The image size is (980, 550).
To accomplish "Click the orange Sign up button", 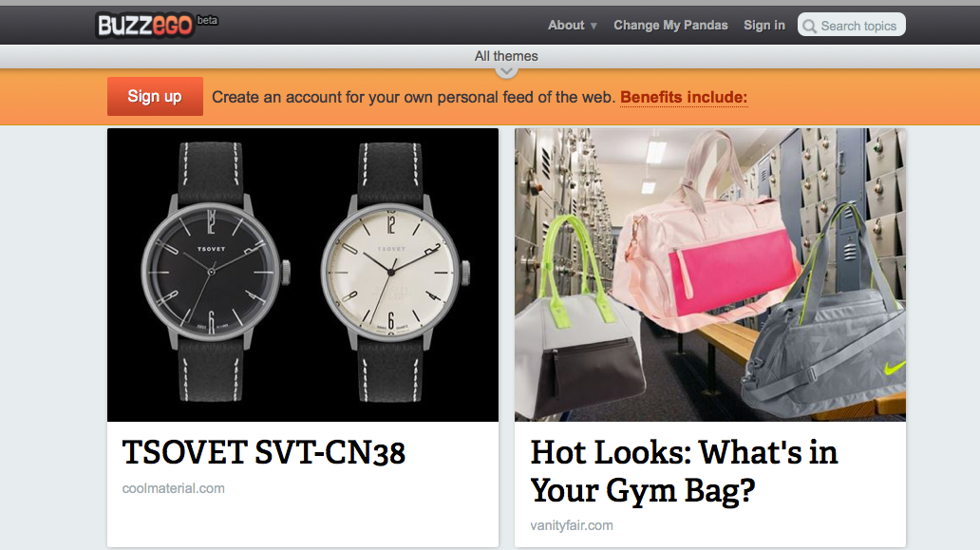I will [x=155, y=96].
